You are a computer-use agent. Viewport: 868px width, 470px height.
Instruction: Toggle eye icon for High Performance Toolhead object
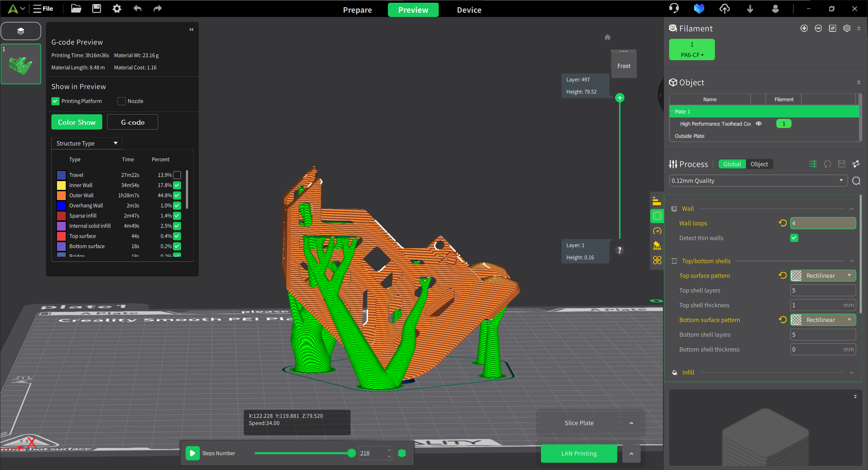tap(759, 124)
